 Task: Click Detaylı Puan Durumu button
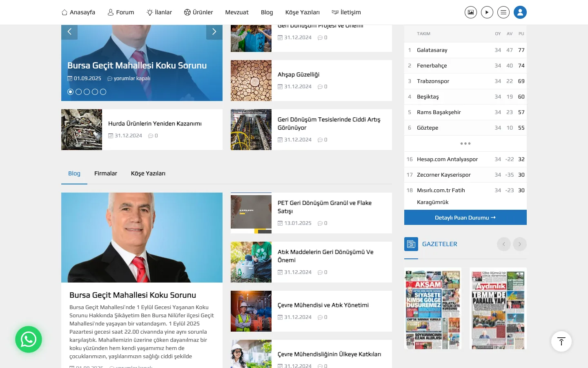click(x=465, y=218)
